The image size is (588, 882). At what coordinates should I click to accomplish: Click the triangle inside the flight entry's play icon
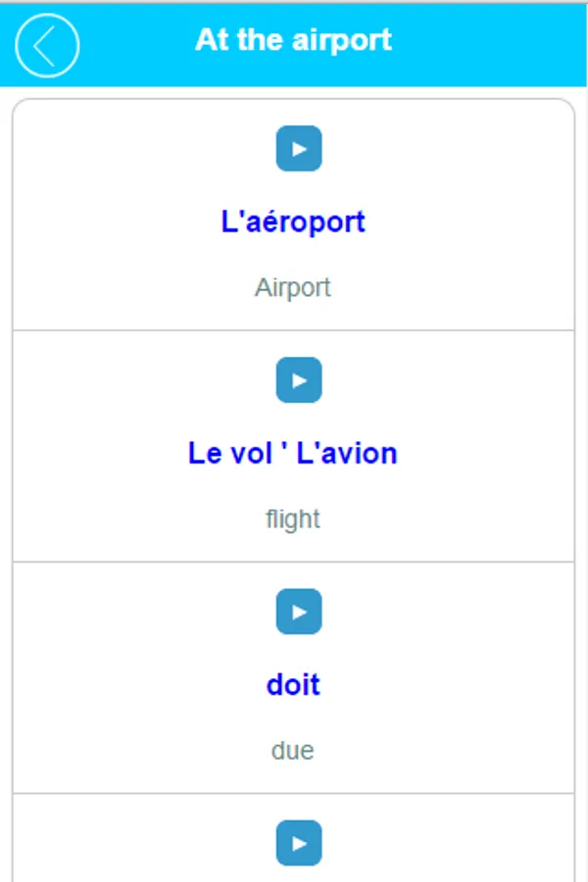point(300,380)
